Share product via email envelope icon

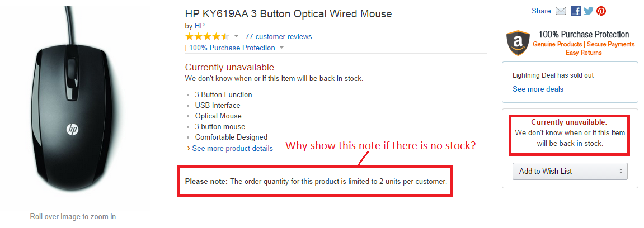point(561,11)
